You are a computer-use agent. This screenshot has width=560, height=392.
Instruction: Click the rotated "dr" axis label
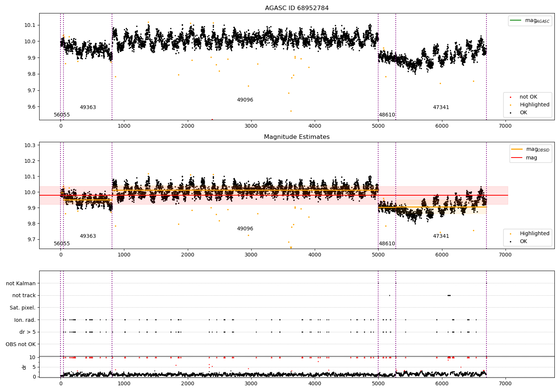pyautogui.click(x=24, y=367)
